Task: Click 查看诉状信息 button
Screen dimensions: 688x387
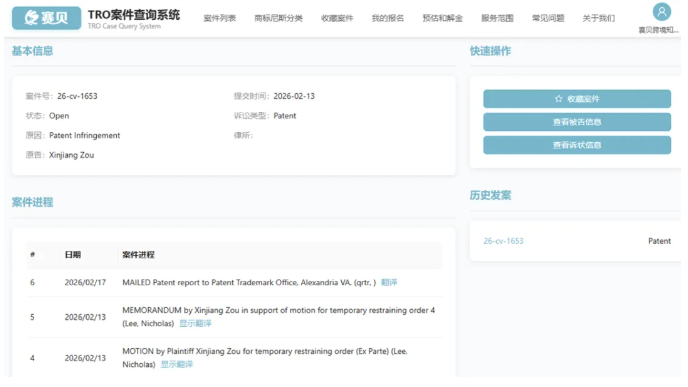Action: (577, 145)
